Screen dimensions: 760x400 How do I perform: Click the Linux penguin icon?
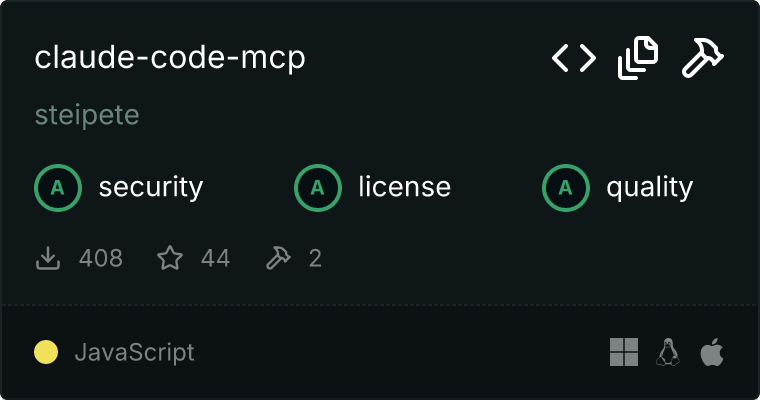tap(668, 352)
